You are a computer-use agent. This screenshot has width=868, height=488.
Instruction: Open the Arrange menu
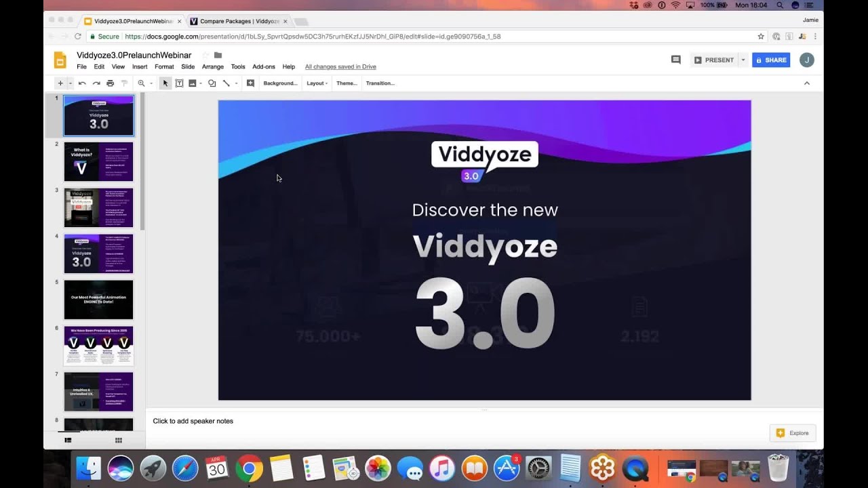pos(213,67)
